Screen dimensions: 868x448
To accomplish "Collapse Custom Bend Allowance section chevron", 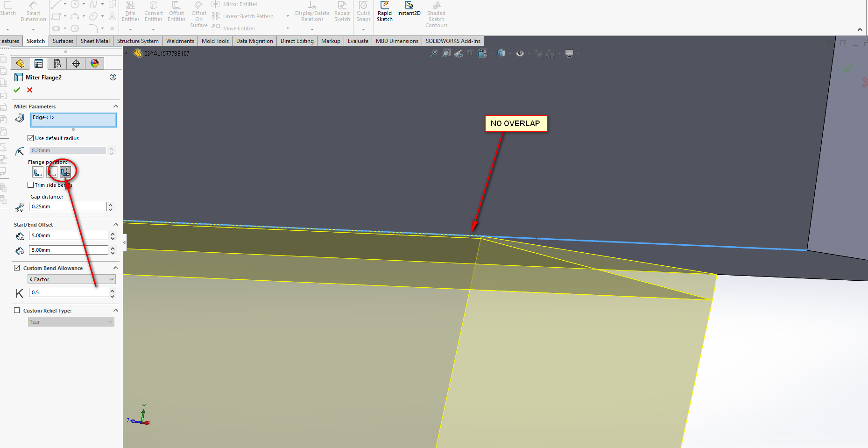I will point(116,268).
